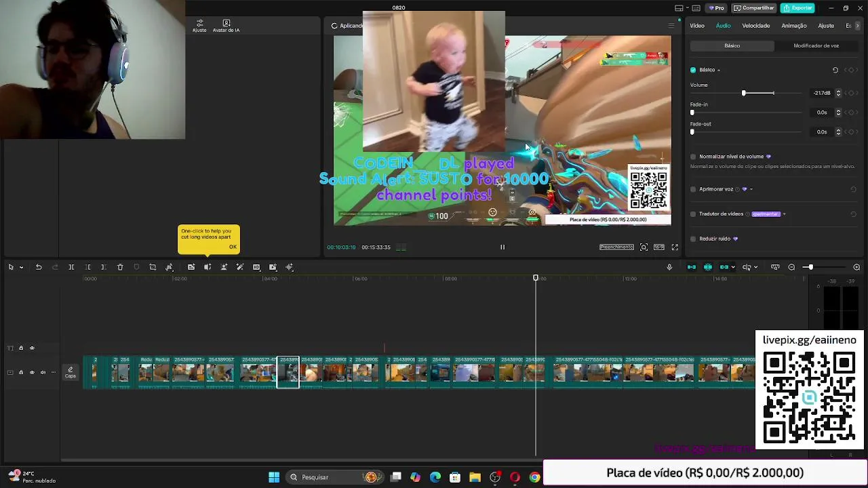Click the Ajuste icon in media panel

coord(199,26)
